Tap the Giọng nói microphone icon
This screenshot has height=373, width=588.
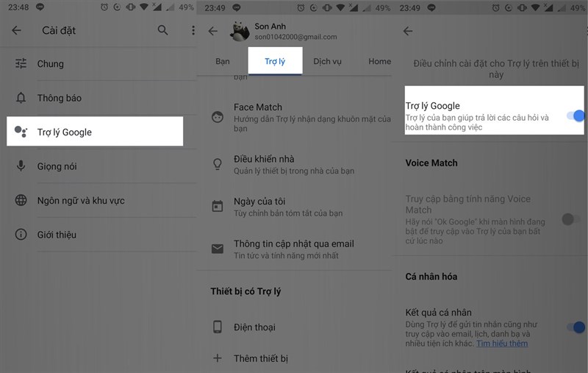coord(21,166)
